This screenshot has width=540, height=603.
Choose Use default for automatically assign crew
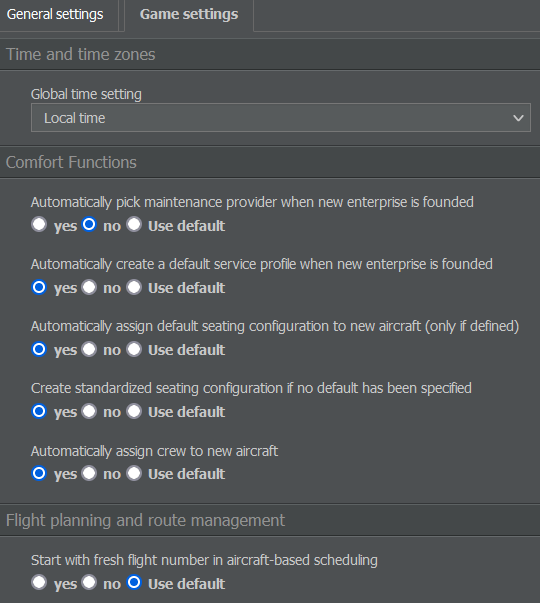click(134, 473)
